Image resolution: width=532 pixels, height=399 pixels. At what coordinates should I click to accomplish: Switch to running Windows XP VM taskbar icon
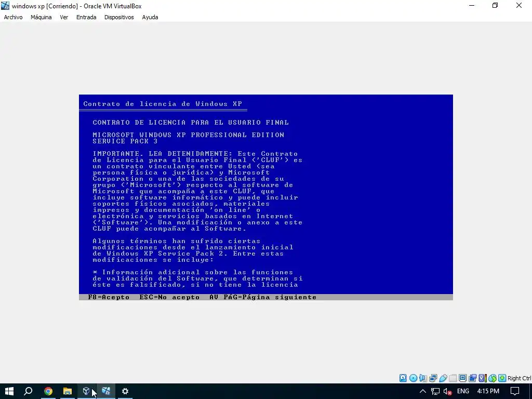pyautogui.click(x=106, y=391)
